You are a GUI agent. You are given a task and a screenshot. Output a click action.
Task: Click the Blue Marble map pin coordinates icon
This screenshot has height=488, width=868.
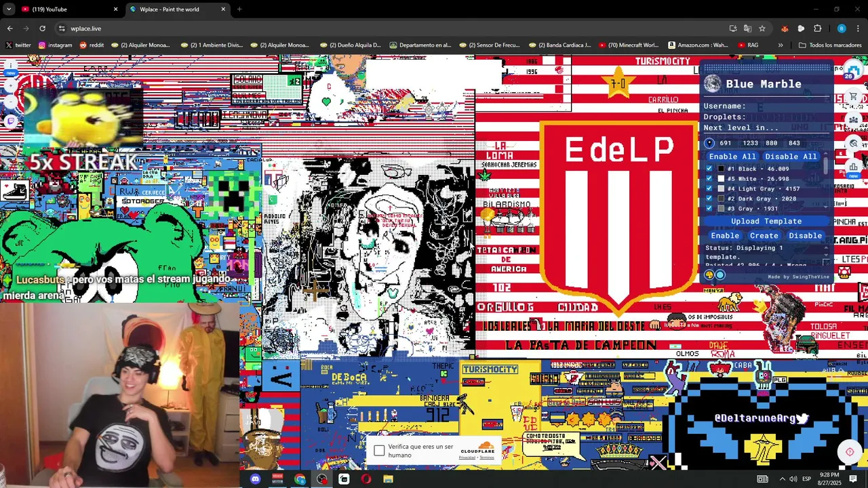point(709,143)
